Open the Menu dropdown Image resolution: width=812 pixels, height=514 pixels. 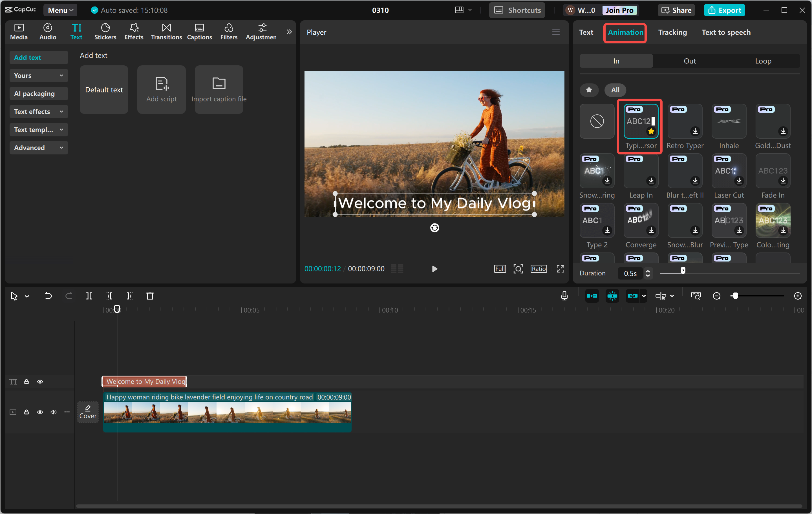(x=60, y=10)
